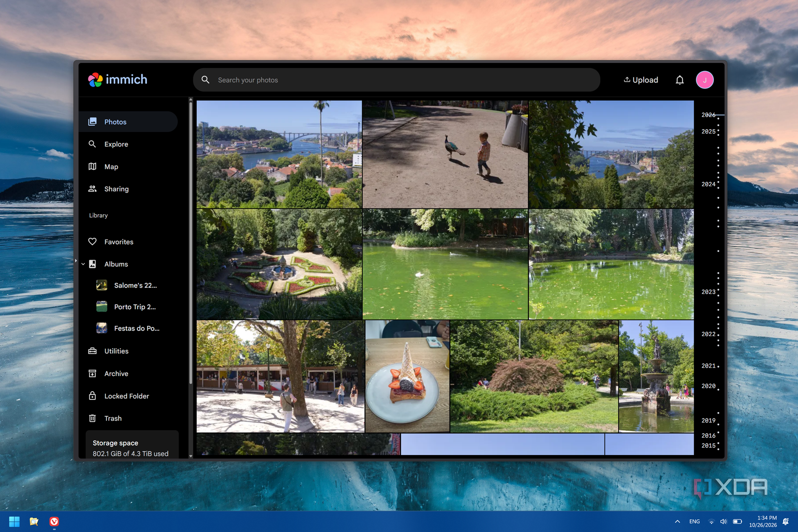798x532 pixels.
Task: Click the Upload button
Action: [641, 80]
